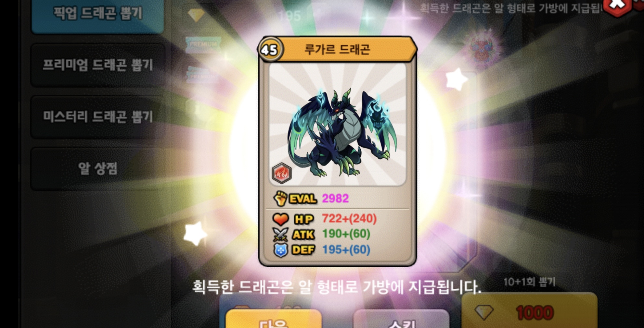Click the ATK crossed swords icon
The image size is (644, 328).
pyautogui.click(x=280, y=234)
